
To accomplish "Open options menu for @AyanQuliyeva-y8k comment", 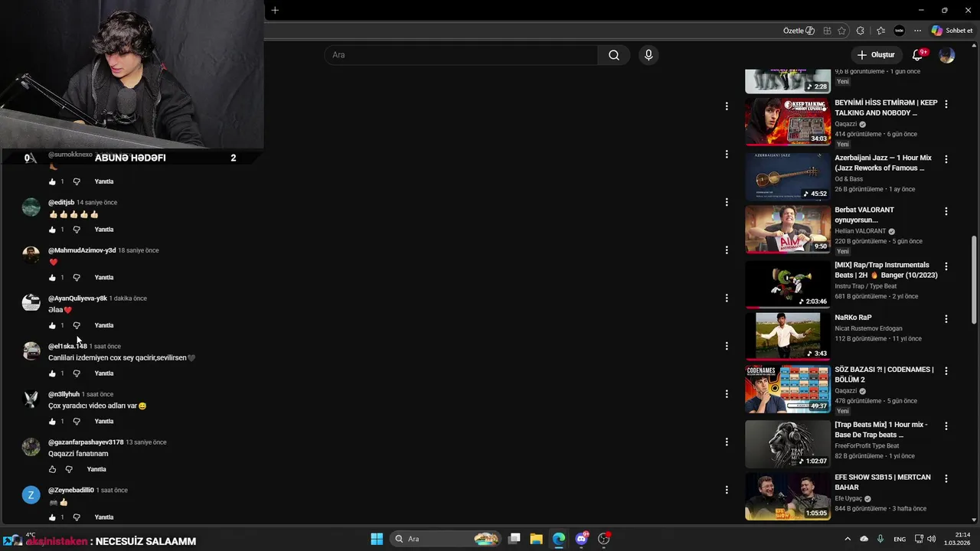I will coord(727,298).
